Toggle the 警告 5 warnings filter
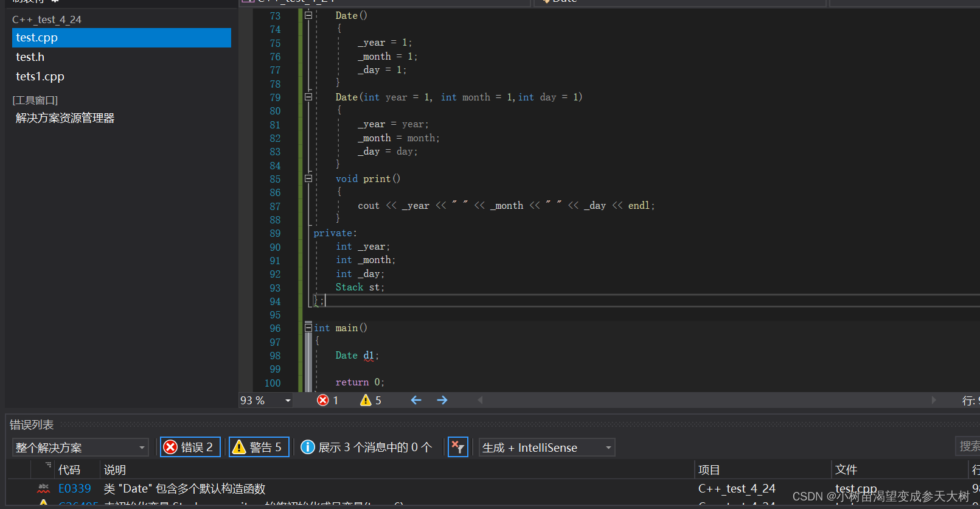This screenshot has height=509, width=980. coord(259,448)
